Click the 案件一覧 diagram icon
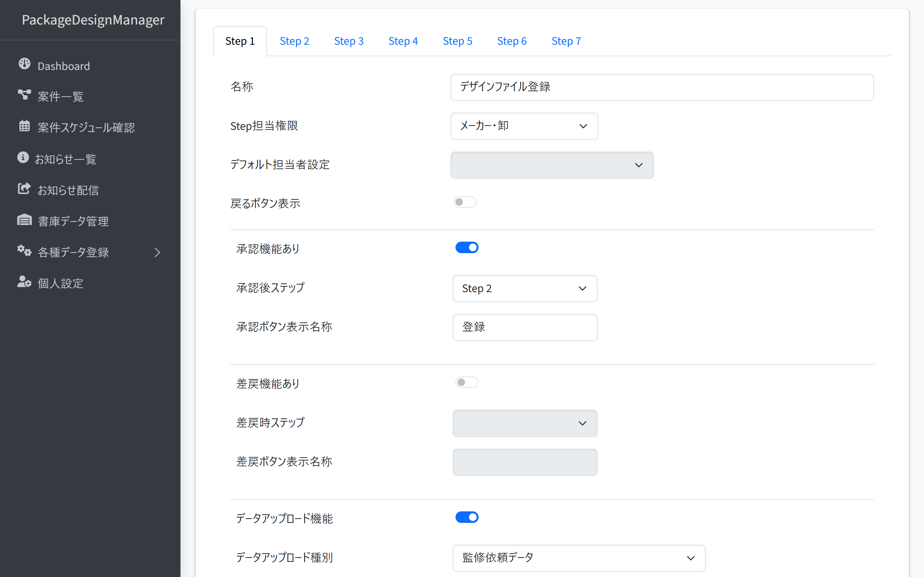 [25, 94]
